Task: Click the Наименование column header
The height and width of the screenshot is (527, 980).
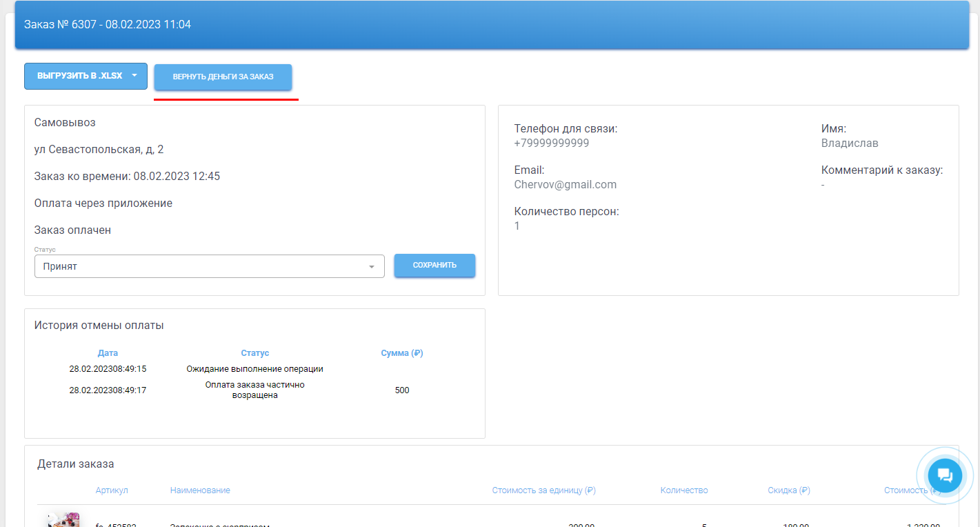Action: pos(200,490)
